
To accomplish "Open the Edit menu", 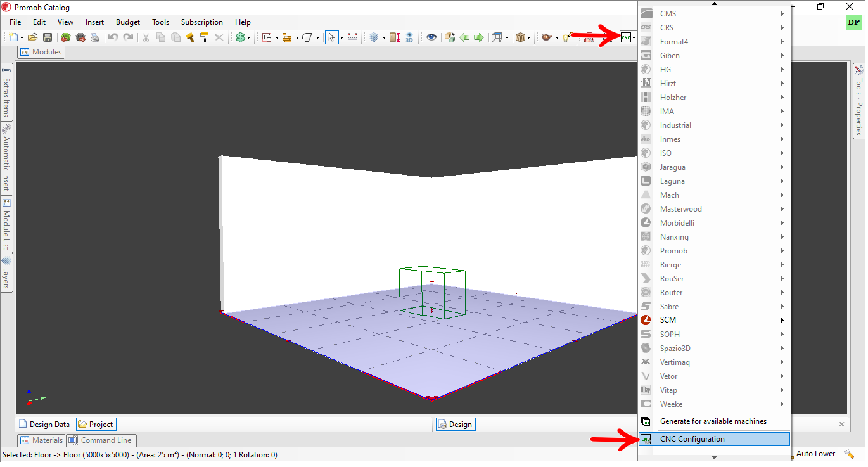I will 39,22.
